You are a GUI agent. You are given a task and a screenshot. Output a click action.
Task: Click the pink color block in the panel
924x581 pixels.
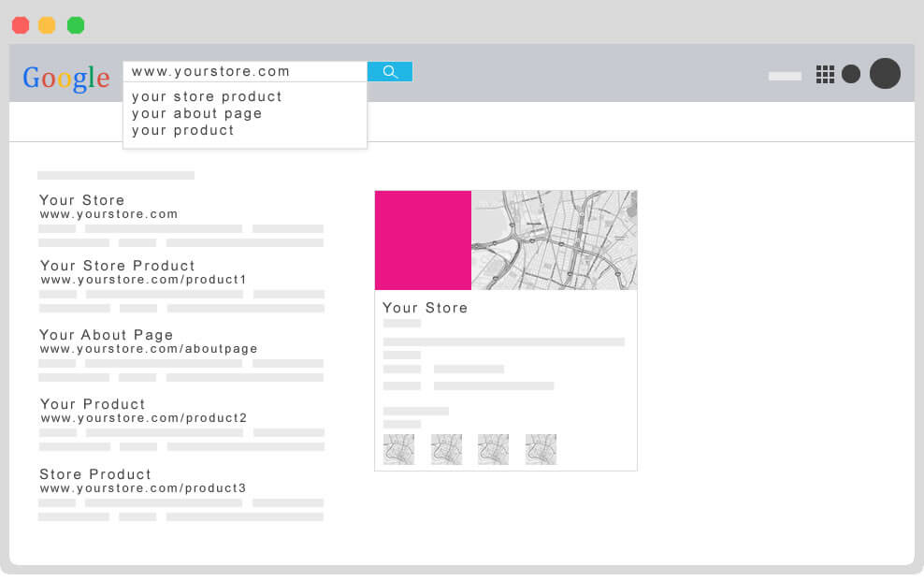(423, 240)
